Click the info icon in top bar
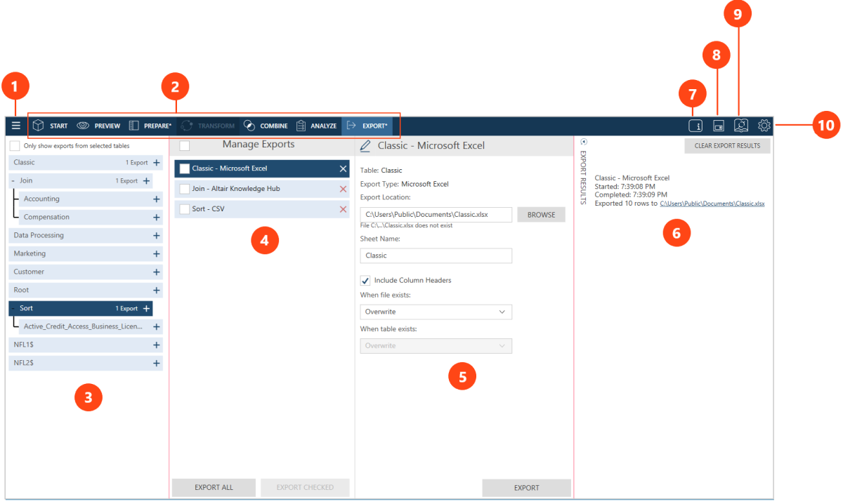The height and width of the screenshot is (504, 843). point(695,126)
